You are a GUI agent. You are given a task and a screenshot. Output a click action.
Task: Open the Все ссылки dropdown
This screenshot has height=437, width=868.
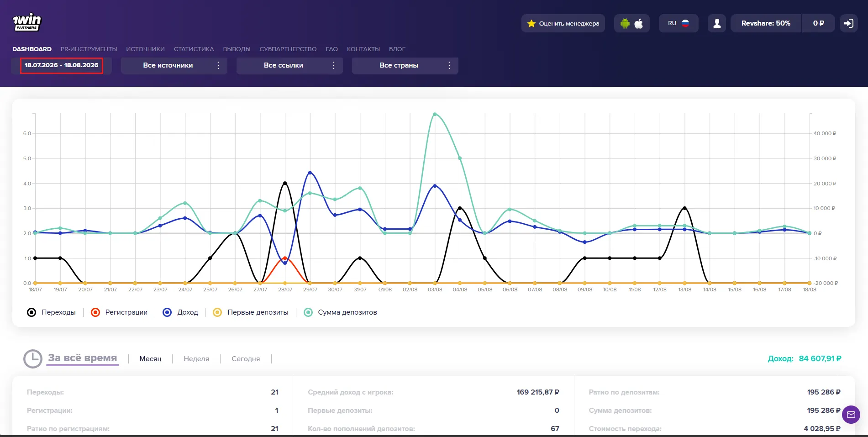pos(289,65)
